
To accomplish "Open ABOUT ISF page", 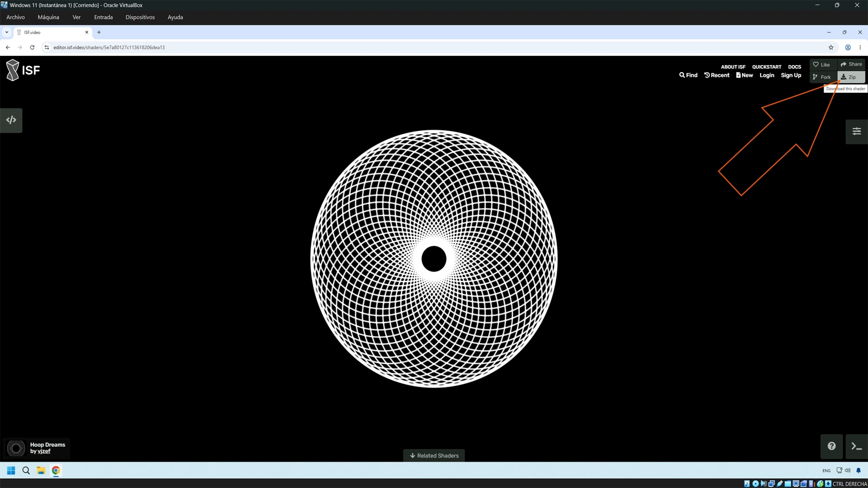I will [x=733, y=67].
